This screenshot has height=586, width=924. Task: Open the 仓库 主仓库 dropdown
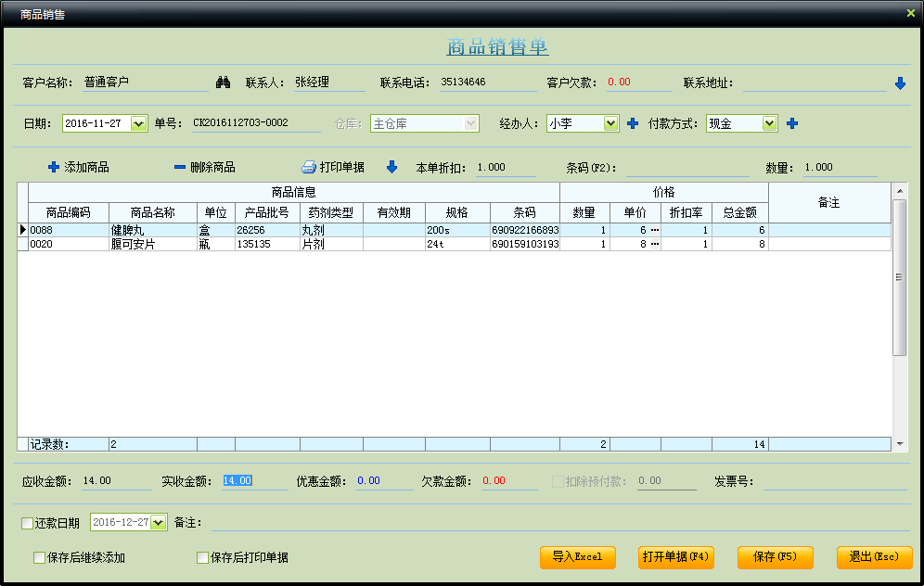pos(471,123)
